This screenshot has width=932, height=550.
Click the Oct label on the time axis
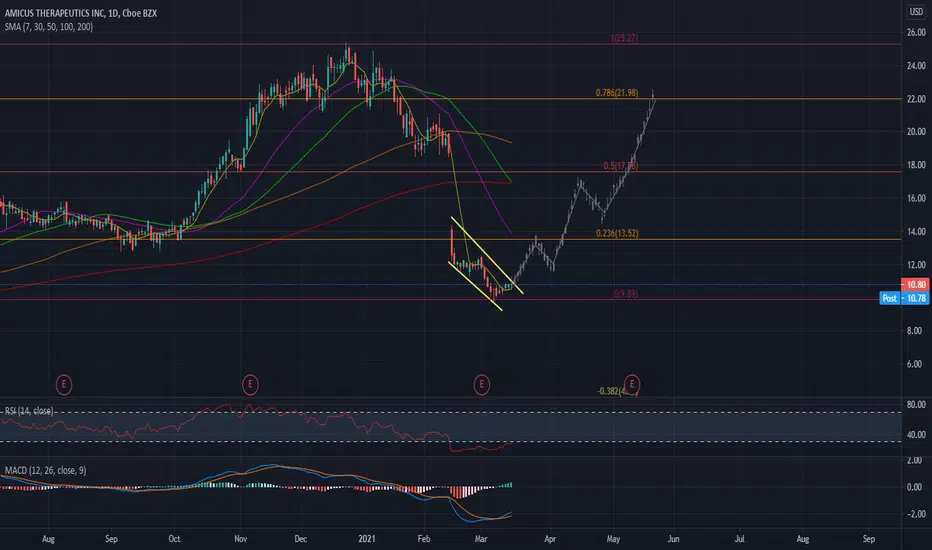(x=174, y=539)
